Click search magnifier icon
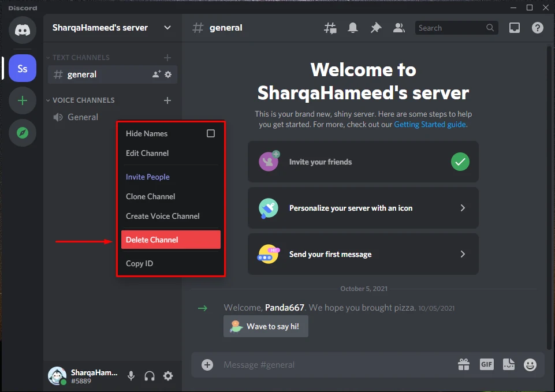Image resolution: width=555 pixels, height=392 pixels. 490,28
